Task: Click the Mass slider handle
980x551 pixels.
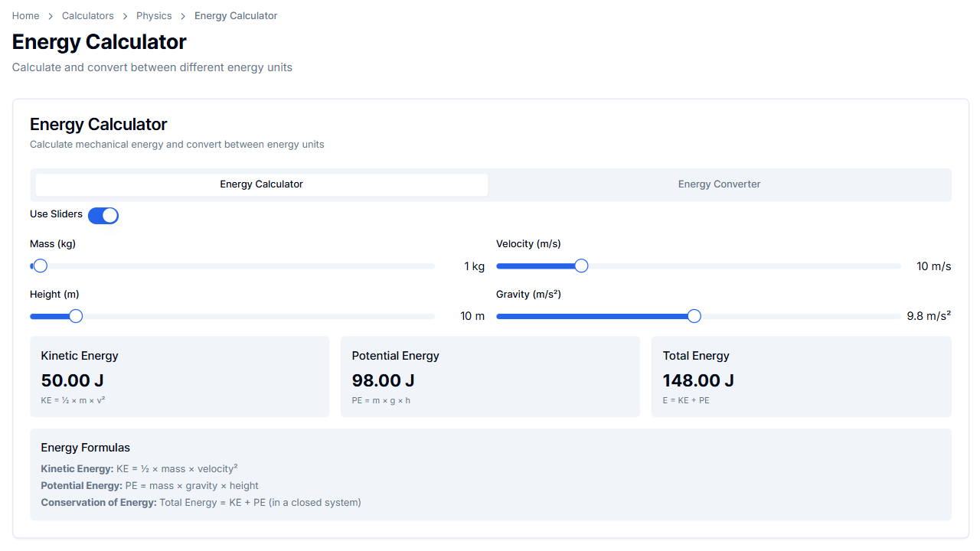Action: [x=39, y=266]
